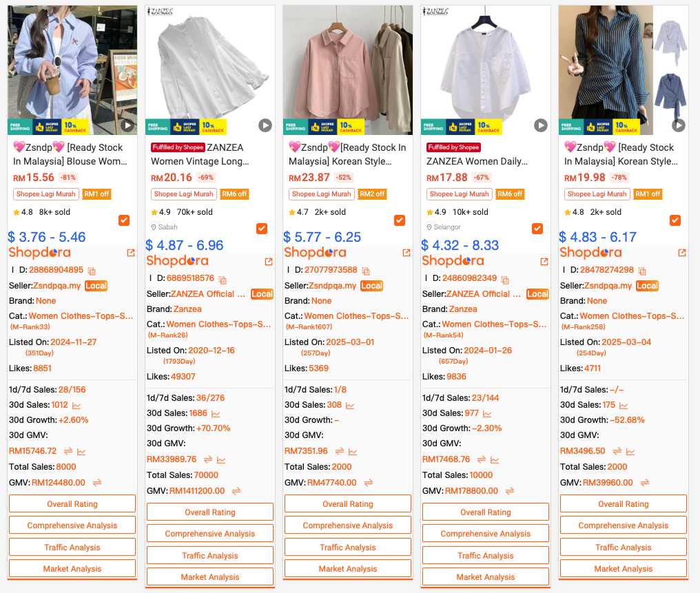
Task: Open external link icon on ZANZEA Vintage card
Action: pos(268,262)
